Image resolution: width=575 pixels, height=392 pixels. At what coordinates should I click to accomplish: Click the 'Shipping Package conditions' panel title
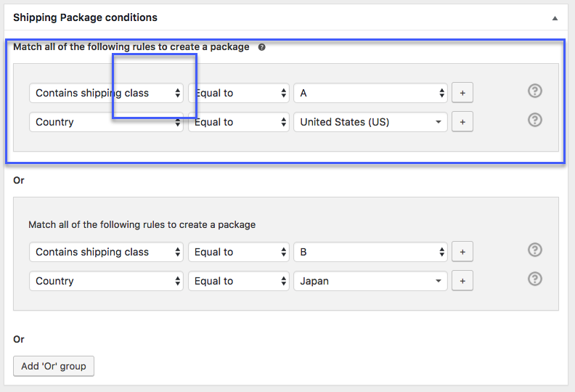(x=85, y=17)
